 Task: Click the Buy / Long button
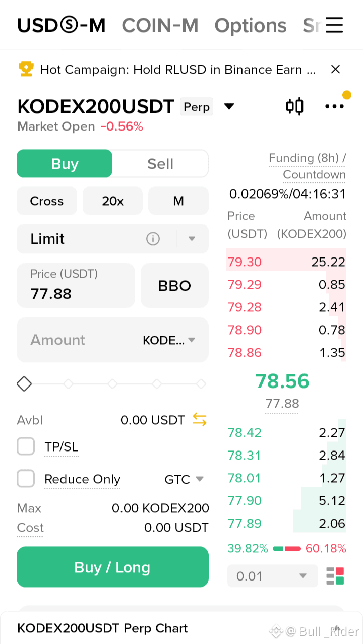coord(112,567)
